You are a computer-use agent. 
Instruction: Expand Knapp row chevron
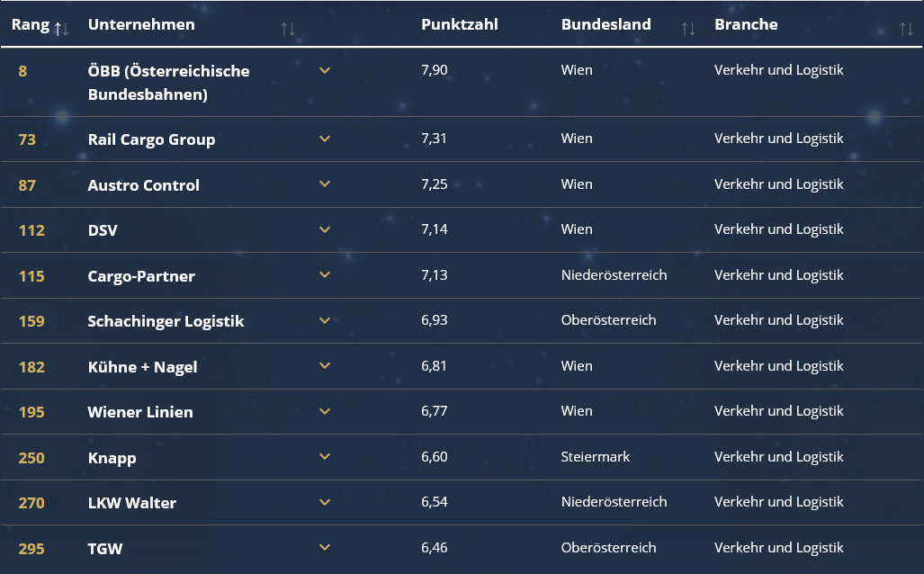[x=325, y=456]
